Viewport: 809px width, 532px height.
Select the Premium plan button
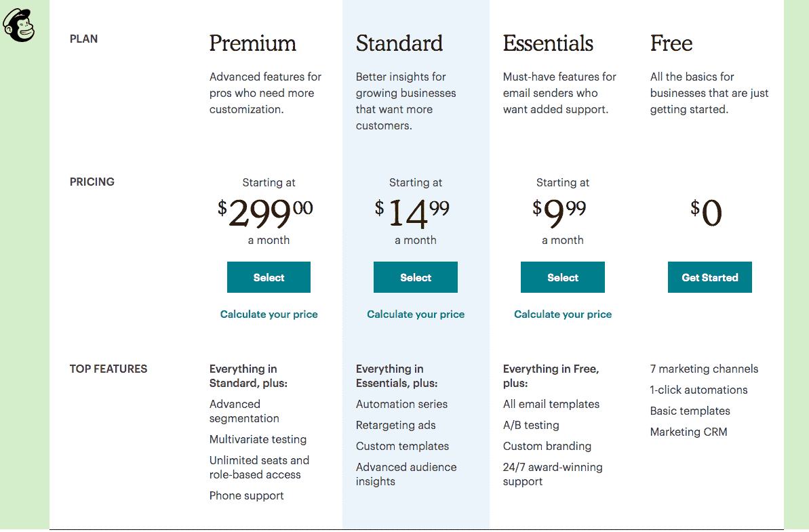[269, 277]
